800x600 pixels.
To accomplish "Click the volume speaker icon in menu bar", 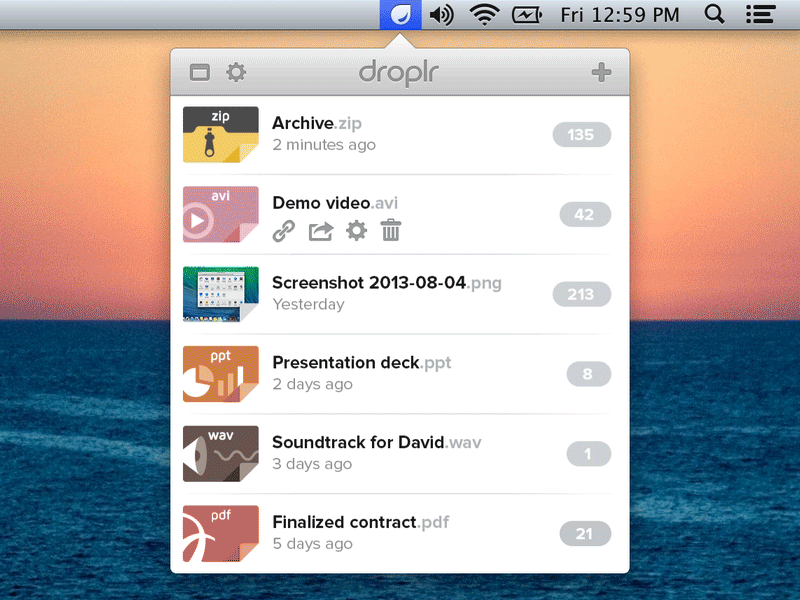I will 441,15.
